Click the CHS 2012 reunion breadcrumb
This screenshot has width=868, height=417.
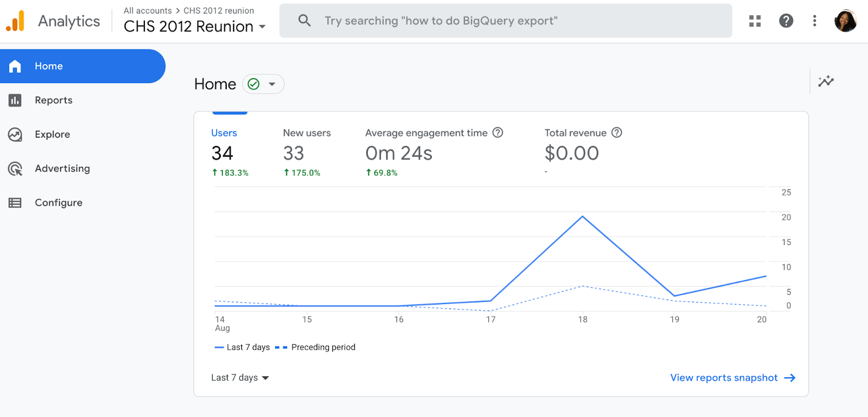point(219,11)
